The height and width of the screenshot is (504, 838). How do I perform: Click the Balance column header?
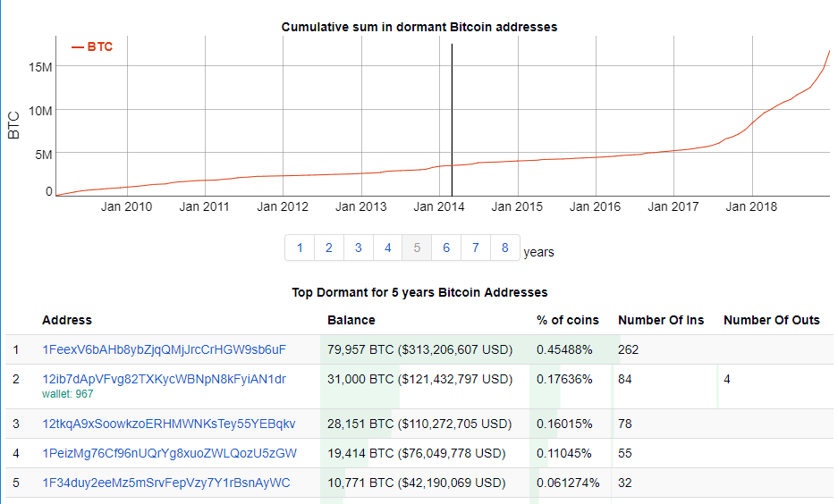pyautogui.click(x=351, y=320)
